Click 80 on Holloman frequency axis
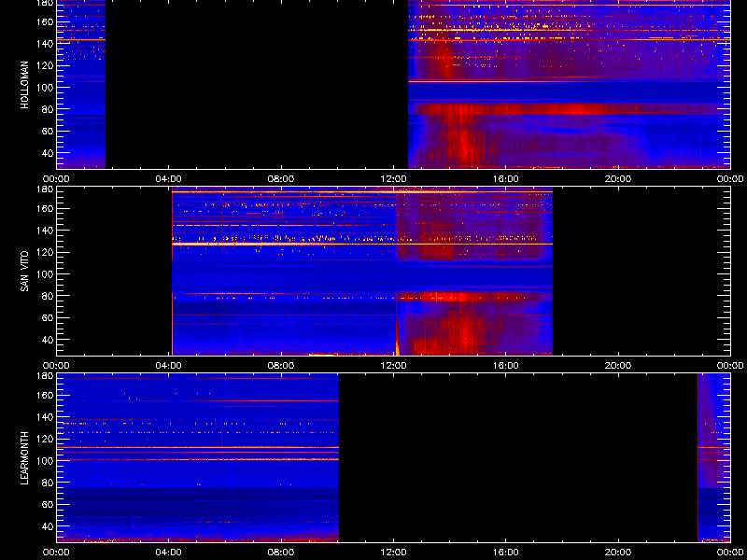Viewport: 747px width, 560px height. pyautogui.click(x=47, y=109)
